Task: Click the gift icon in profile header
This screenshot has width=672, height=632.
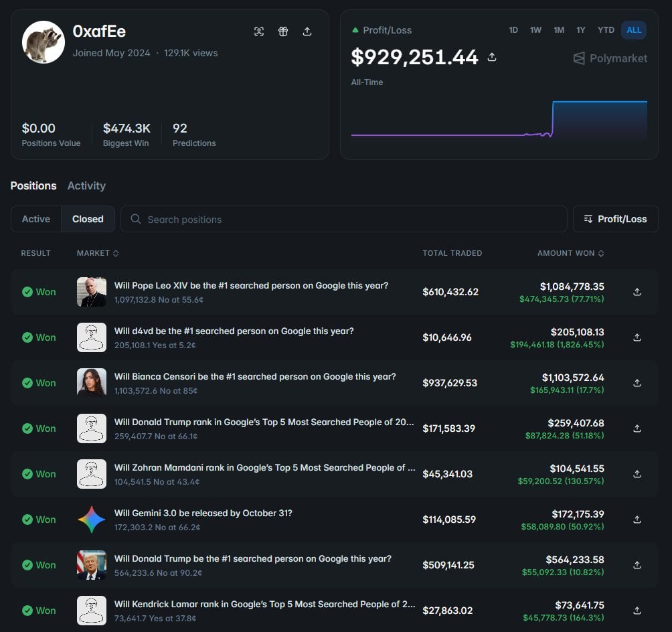Action: pos(283,31)
